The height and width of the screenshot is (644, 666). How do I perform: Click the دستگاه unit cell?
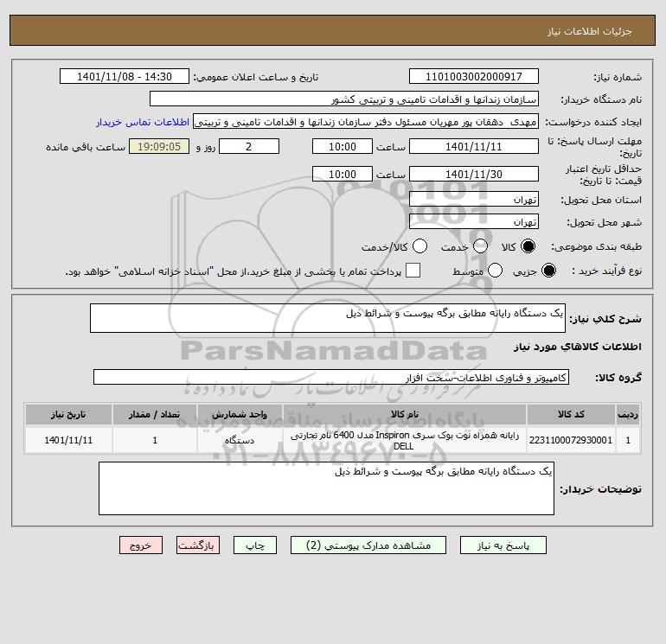240,440
